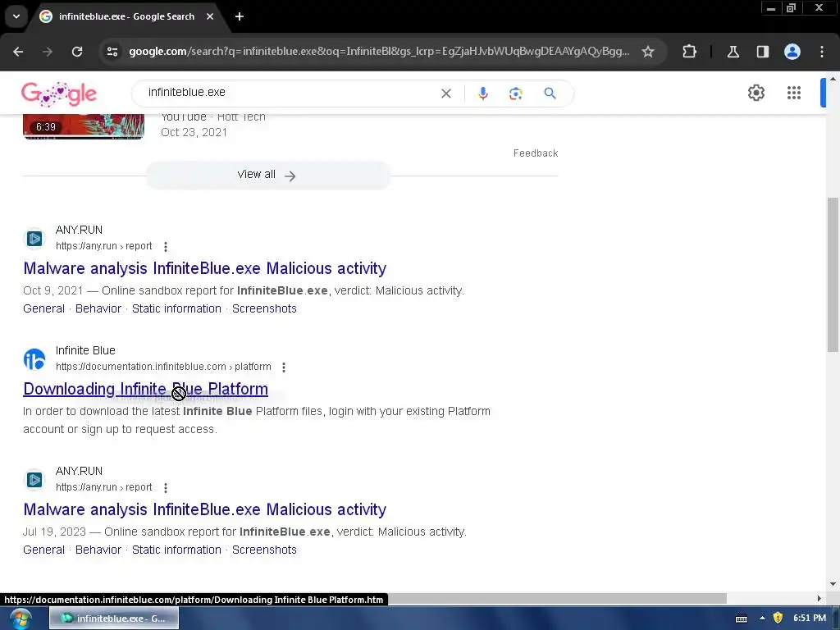Click the 6:51 PM clock
Screen dimensions: 840x630
pos(810,619)
